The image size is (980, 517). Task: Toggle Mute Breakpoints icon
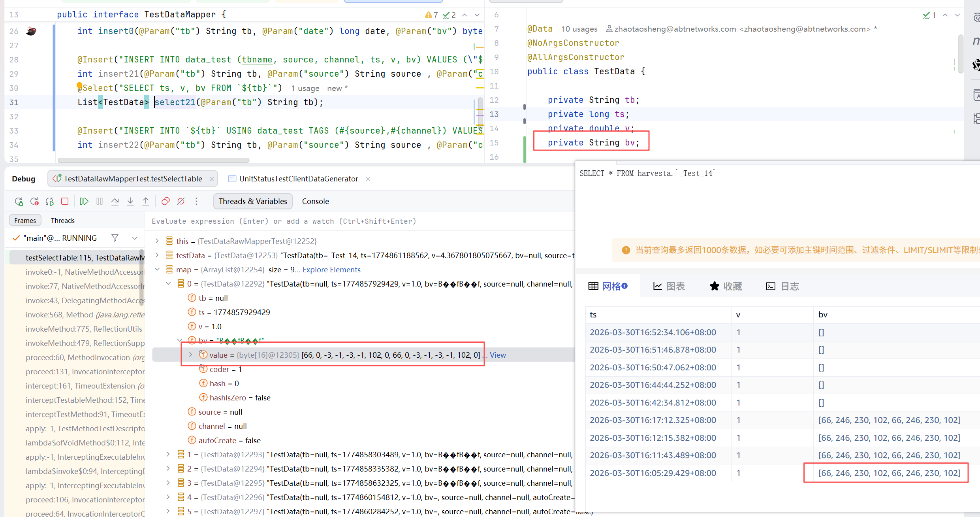181,202
